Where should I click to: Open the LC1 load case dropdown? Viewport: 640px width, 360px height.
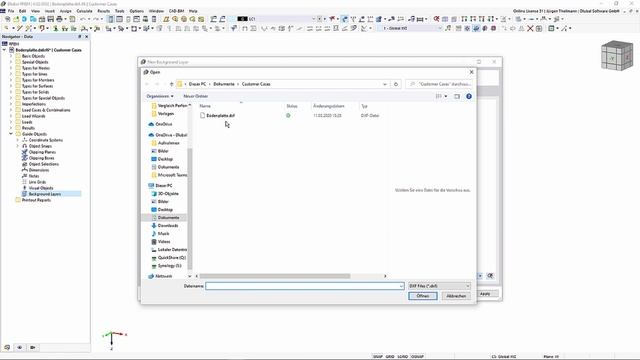(313, 19)
